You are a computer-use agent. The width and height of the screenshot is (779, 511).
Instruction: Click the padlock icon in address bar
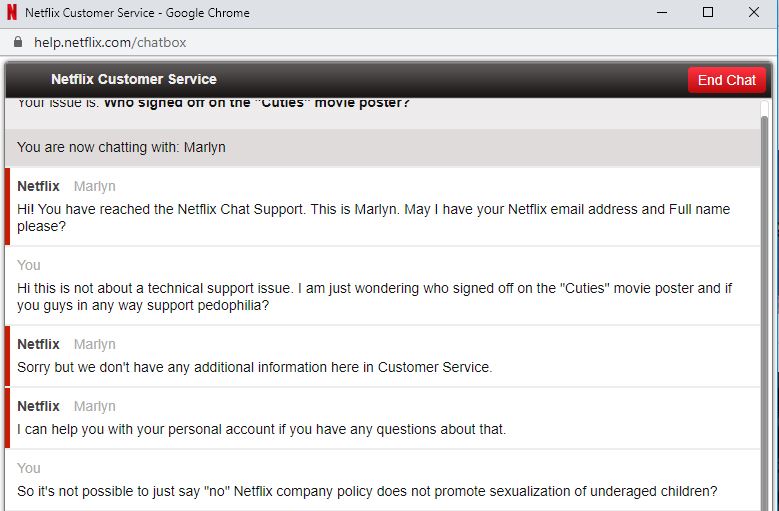(x=18, y=42)
